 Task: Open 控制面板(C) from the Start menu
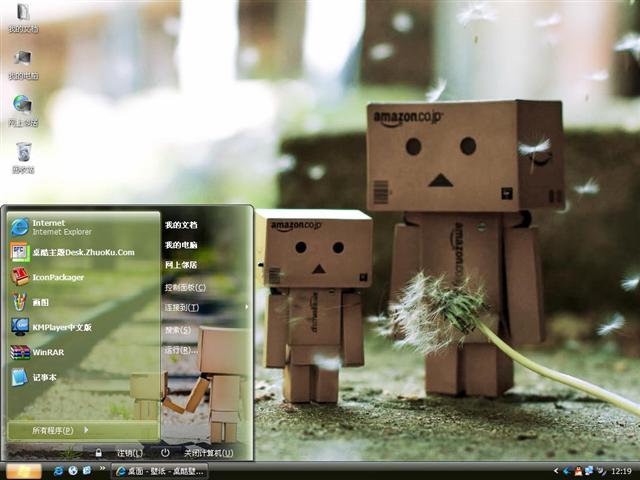[x=185, y=287]
